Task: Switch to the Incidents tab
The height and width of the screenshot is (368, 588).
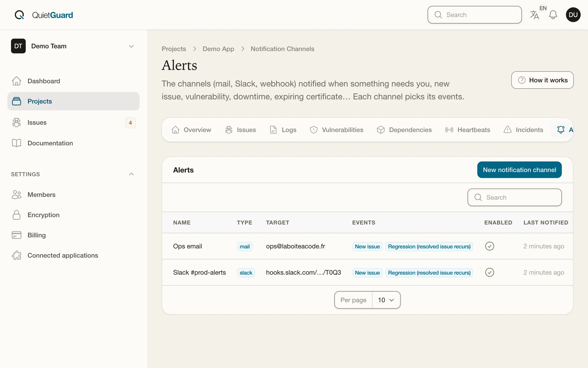Action: (523, 130)
